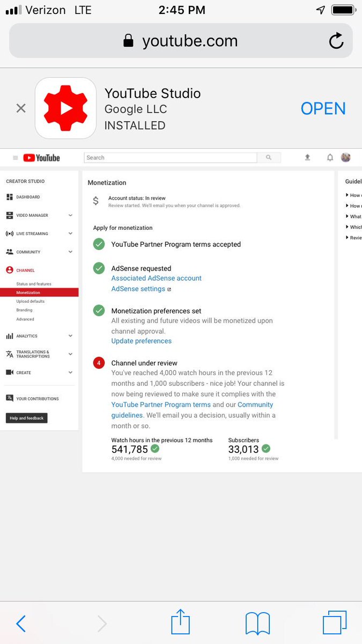The width and height of the screenshot is (362, 644).
Task: Open the Update preferences link
Action: [142, 341]
